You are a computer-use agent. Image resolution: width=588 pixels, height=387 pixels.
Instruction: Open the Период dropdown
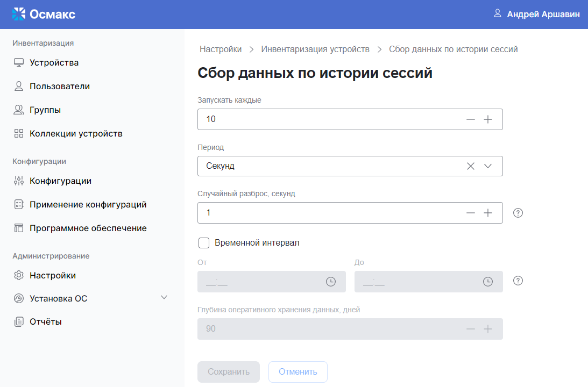click(x=488, y=166)
